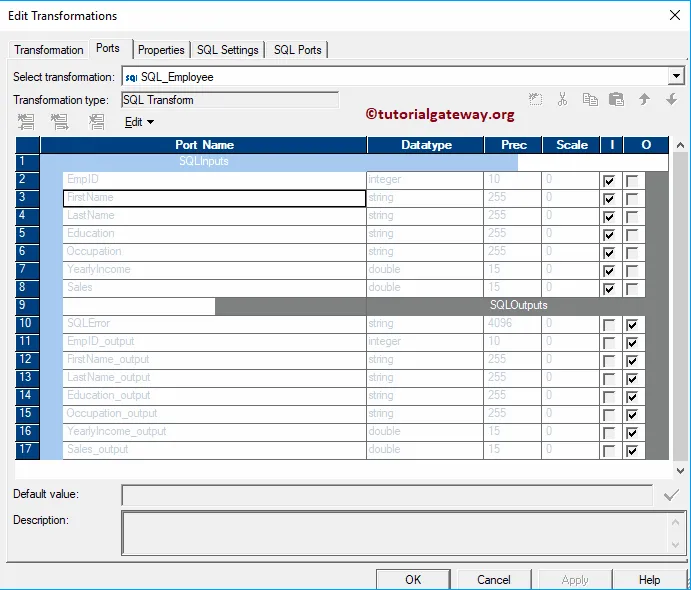Toggle the input checkbox for EmpID
Viewport: 691px width, 590px height.
609,181
